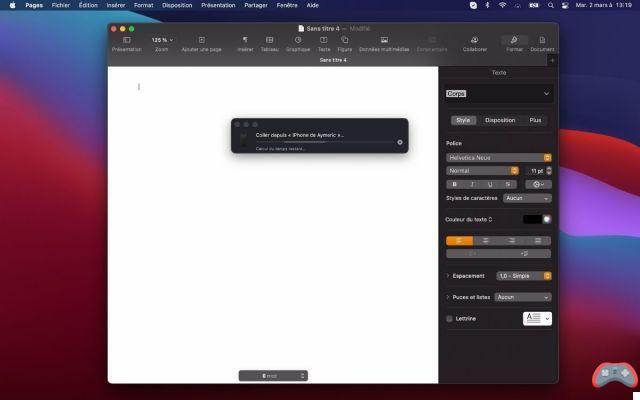640x400 pixels.
Task: Open the Disposition menu in menu bar
Action: click(177, 5)
